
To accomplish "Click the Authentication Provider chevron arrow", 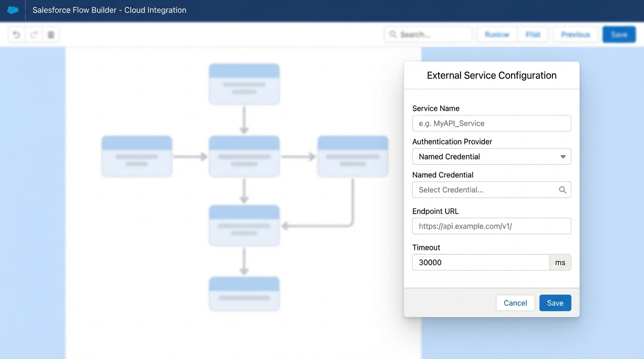I will (563, 157).
